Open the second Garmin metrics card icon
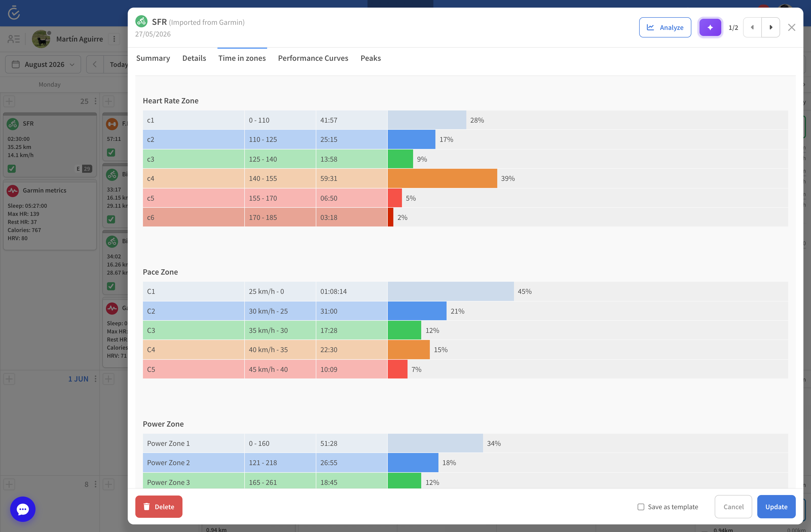 click(112, 309)
